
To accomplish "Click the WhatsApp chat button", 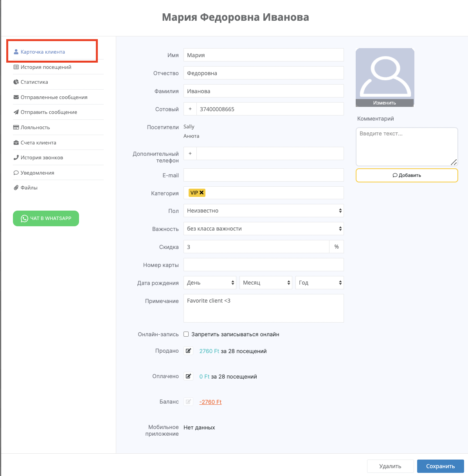I will pyautogui.click(x=46, y=218).
